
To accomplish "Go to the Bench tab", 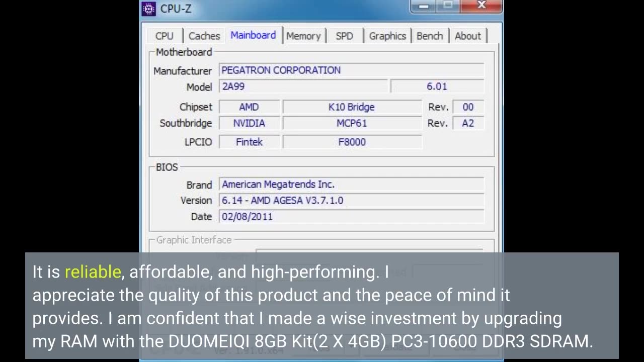I will pyautogui.click(x=430, y=36).
